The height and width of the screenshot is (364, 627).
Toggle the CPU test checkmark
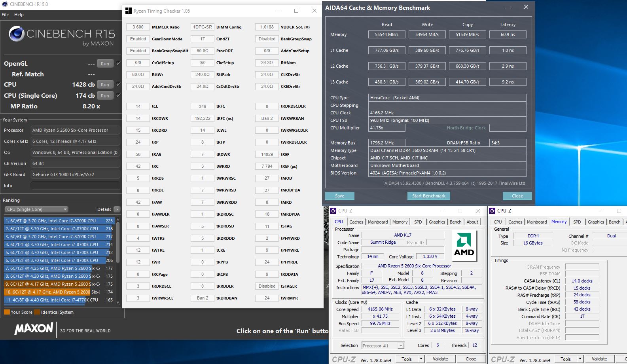pyautogui.click(x=118, y=84)
